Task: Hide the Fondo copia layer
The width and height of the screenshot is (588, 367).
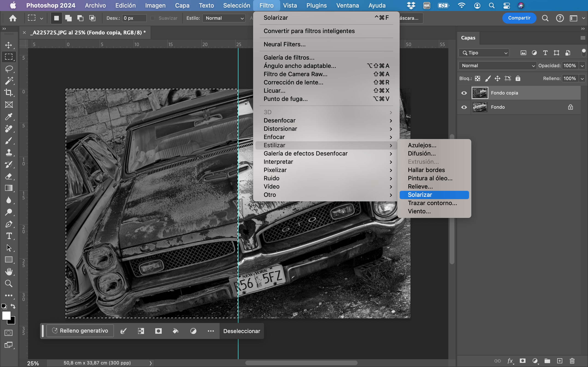Action: pos(464,93)
